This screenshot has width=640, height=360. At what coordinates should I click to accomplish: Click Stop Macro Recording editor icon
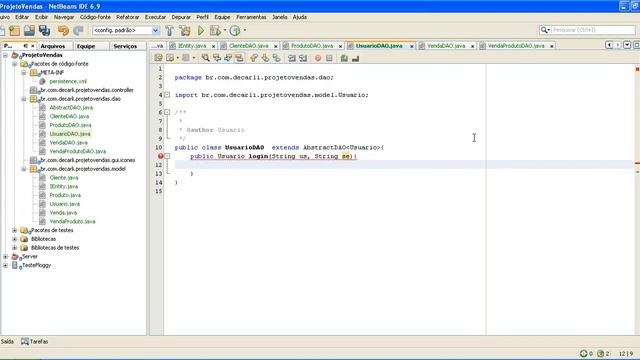329,58
